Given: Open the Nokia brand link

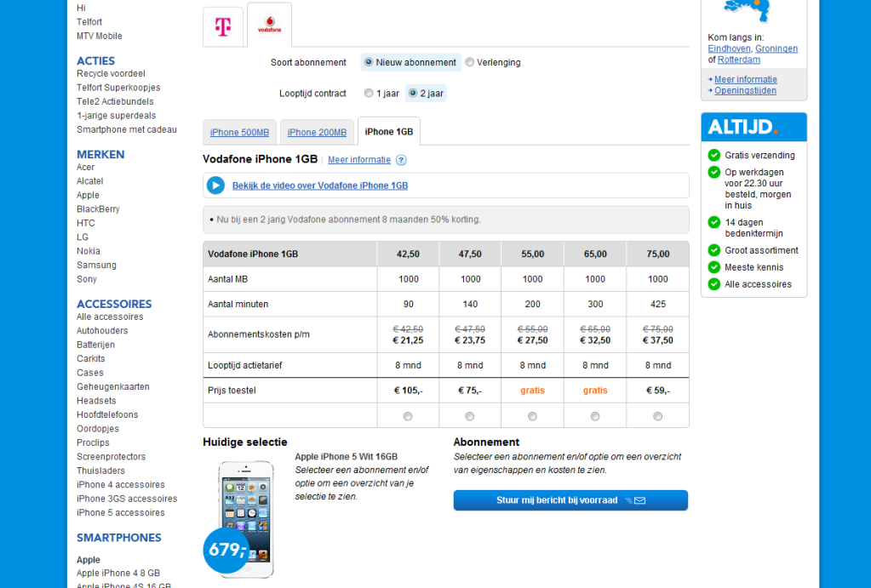Looking at the screenshot, I should 89,251.
